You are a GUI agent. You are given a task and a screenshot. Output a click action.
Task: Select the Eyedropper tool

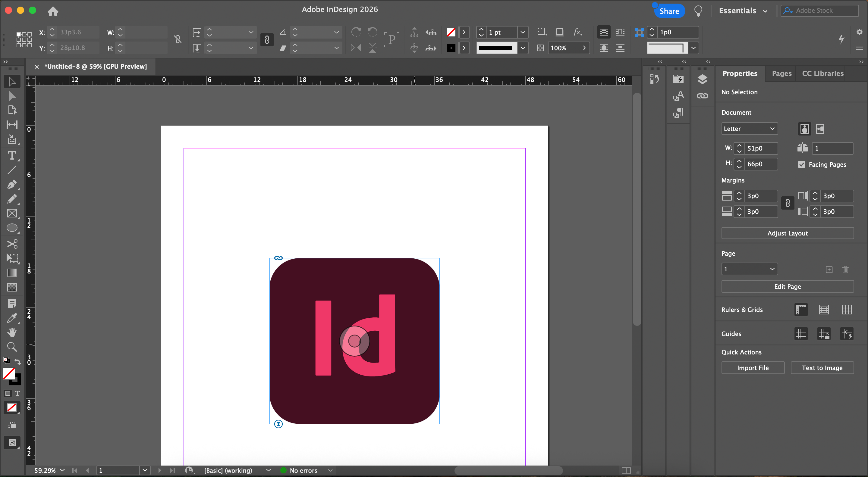[12, 318]
